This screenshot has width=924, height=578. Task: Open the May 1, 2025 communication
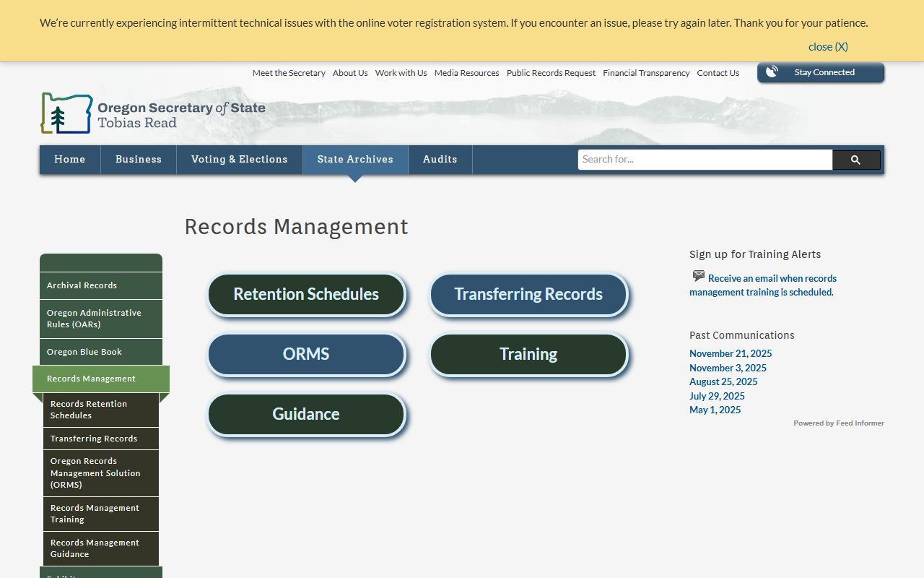715,410
